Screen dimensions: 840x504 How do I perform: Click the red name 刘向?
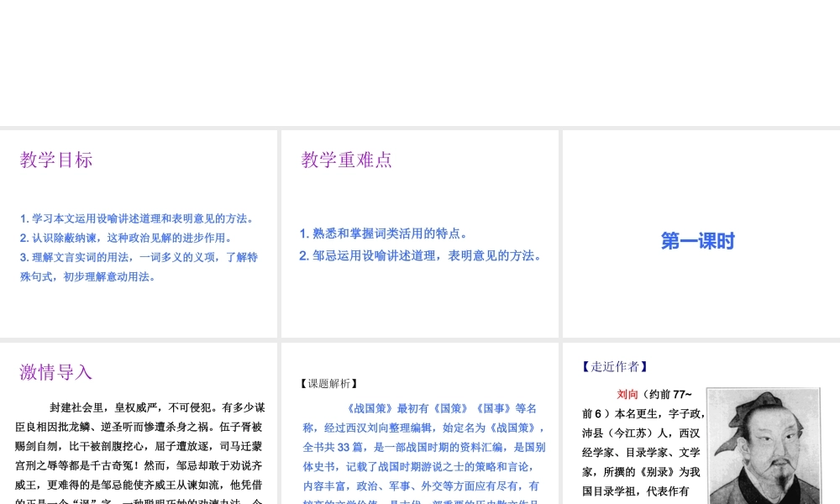tap(627, 394)
